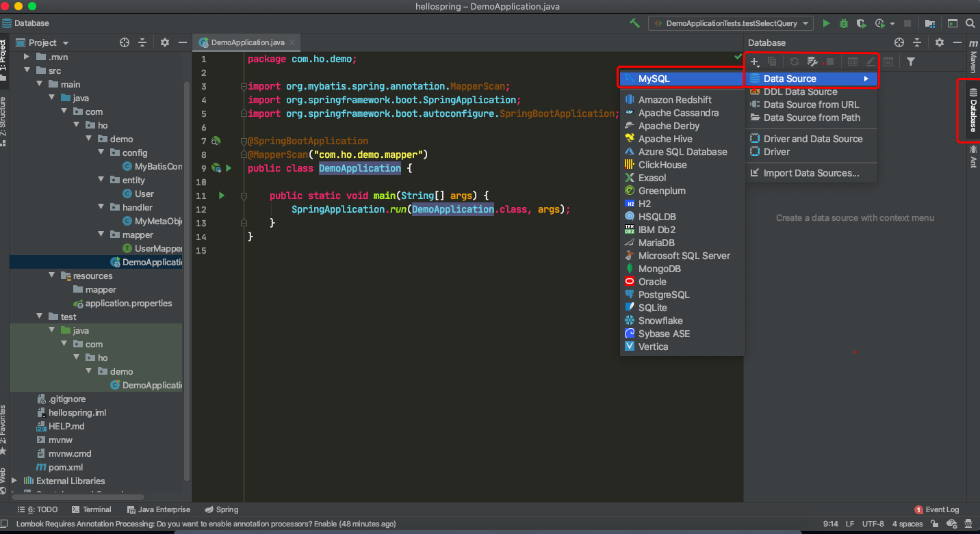
Task: Toggle the Ant side tool window
Action: pos(973,156)
